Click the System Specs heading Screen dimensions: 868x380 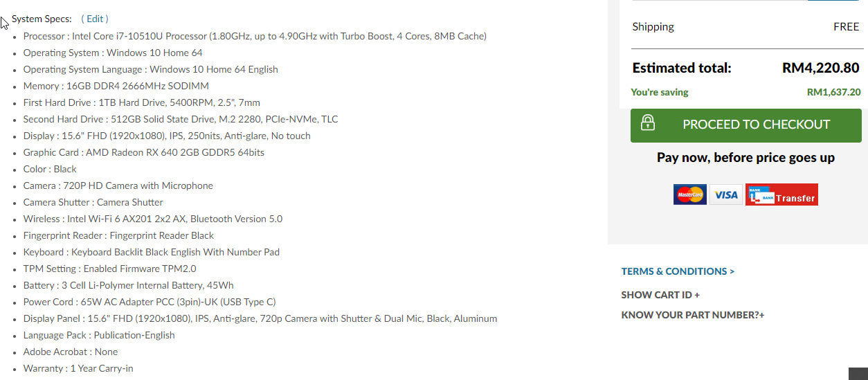coord(42,19)
